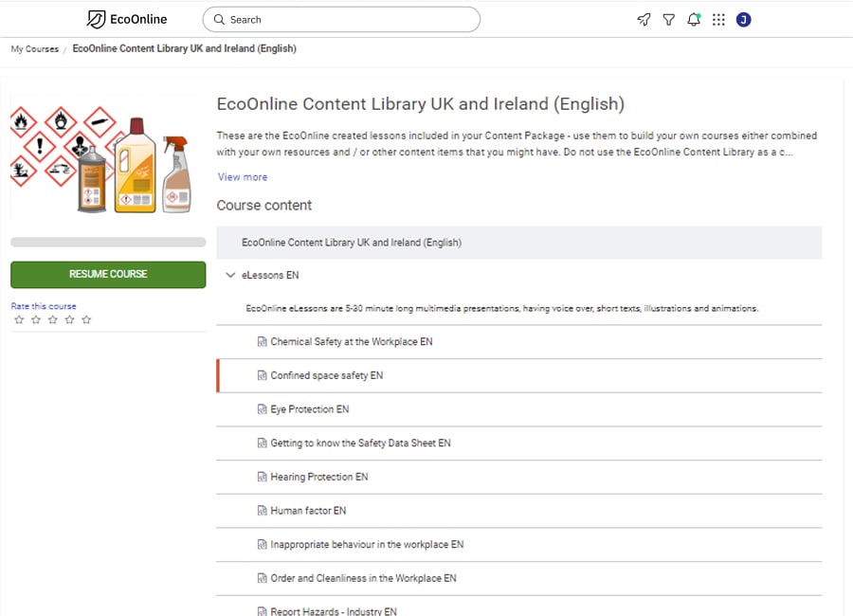
Task: Click the Confined space safety lesson icon
Action: 263,375
